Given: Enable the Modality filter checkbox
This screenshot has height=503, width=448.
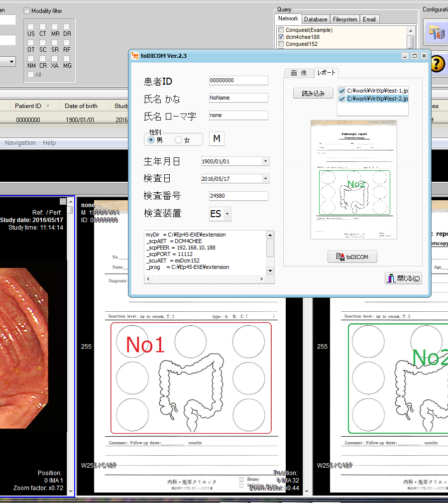Looking at the screenshot, I should coord(26,11).
